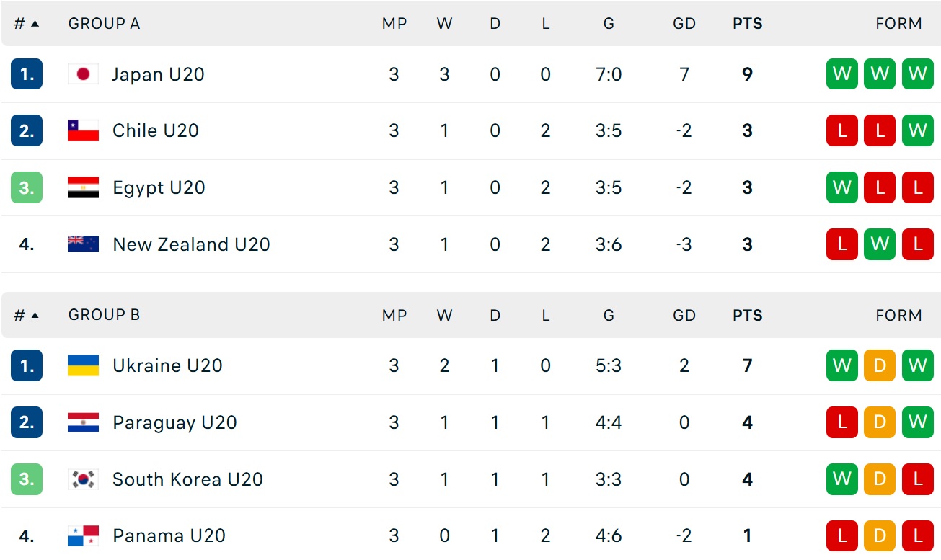Click the Chile U20 flag icon
This screenshot has width=941, height=560.
pyautogui.click(x=83, y=130)
